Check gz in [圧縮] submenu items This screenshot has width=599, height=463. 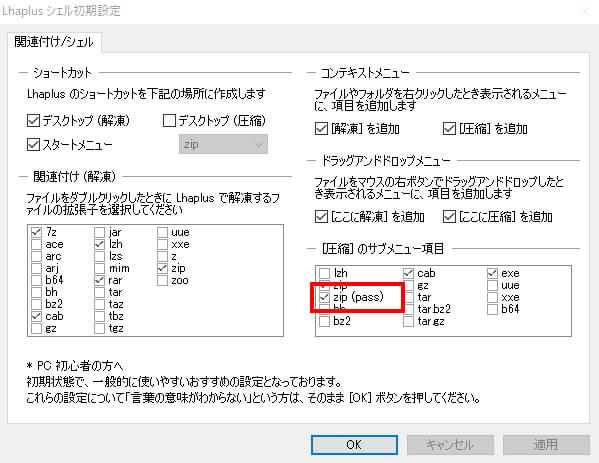[408, 285]
